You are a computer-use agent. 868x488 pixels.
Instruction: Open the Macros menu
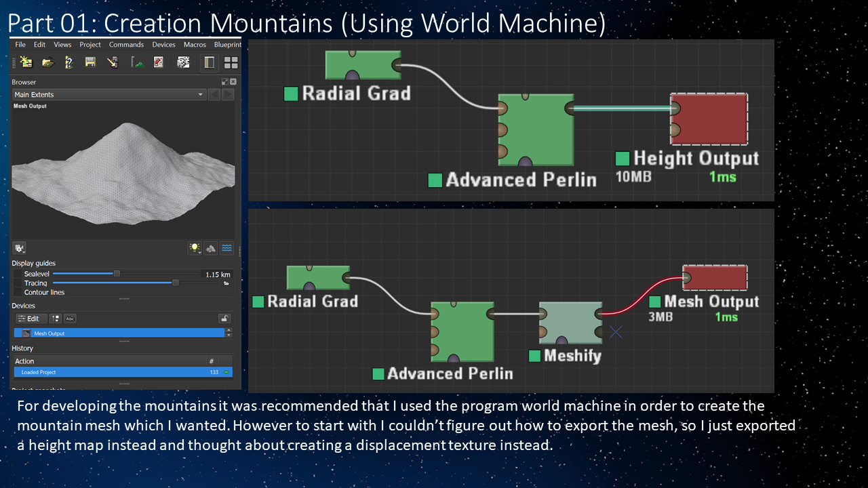195,45
